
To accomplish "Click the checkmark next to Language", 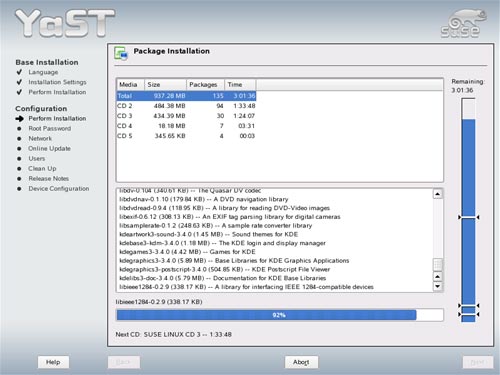I will pyautogui.click(x=19, y=72).
